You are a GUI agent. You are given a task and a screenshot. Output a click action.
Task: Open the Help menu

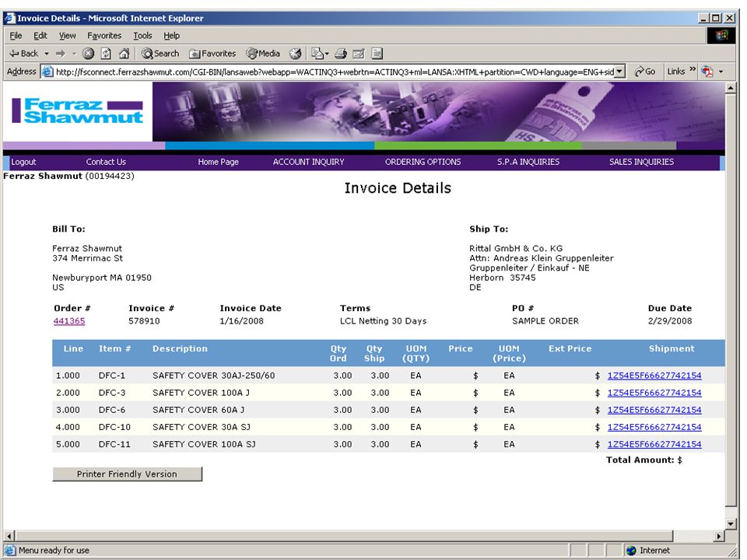[x=171, y=36]
